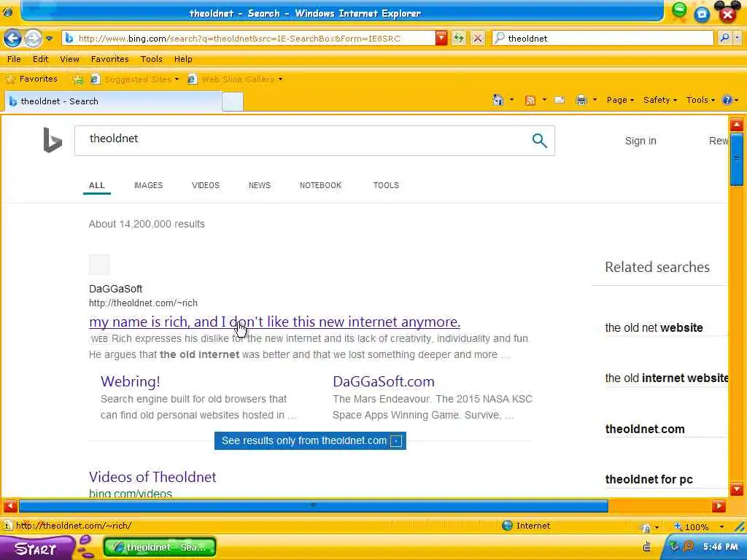747x560 pixels.
Task: Click the IE search box containing theoldnet
Action: pyautogui.click(x=603, y=38)
